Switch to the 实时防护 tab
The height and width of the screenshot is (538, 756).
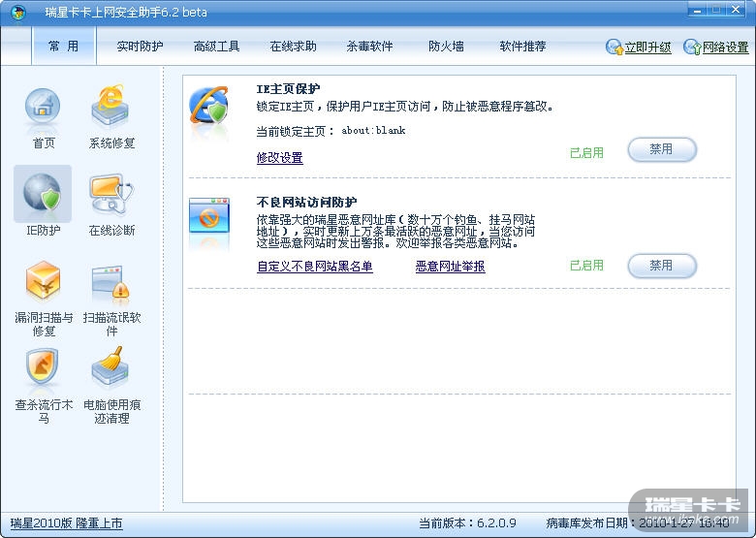tap(140, 47)
